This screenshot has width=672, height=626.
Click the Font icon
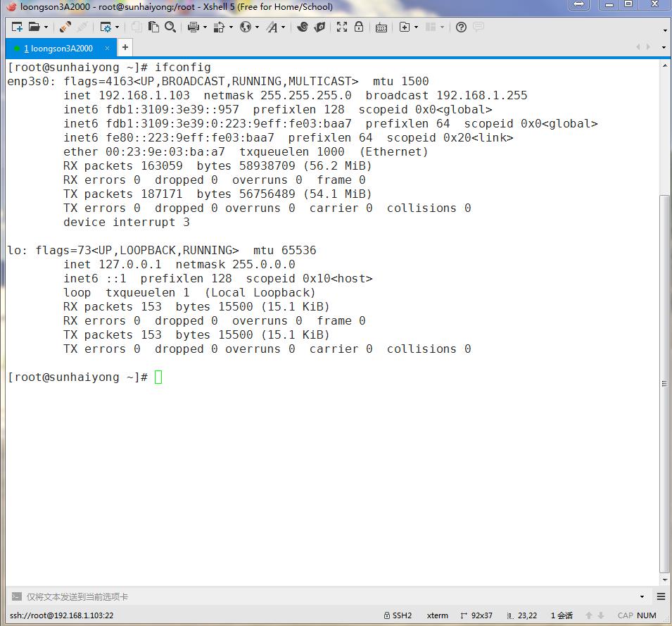272,27
